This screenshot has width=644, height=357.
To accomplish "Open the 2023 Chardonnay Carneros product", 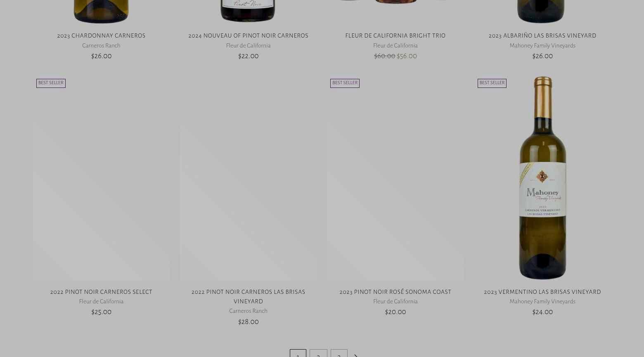I will 101,36.
